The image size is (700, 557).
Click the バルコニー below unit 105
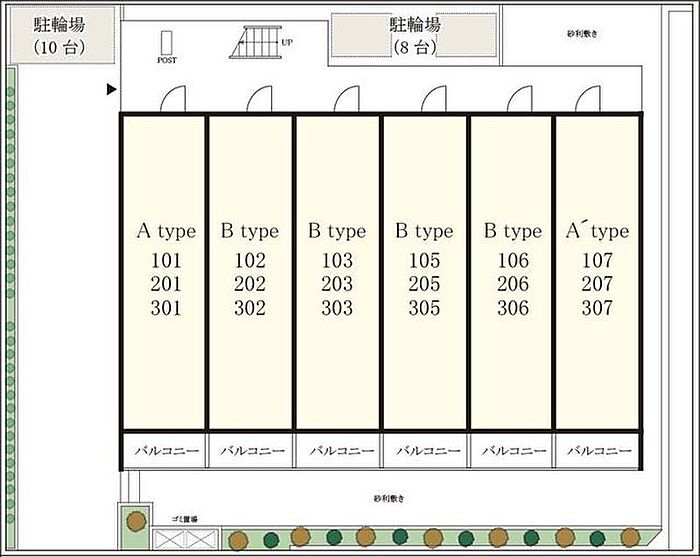click(x=424, y=451)
